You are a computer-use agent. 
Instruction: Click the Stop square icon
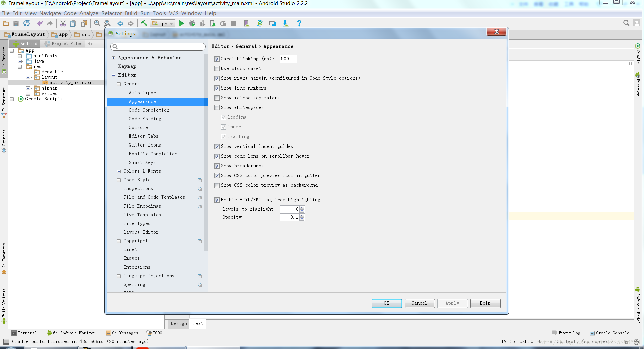coord(234,23)
